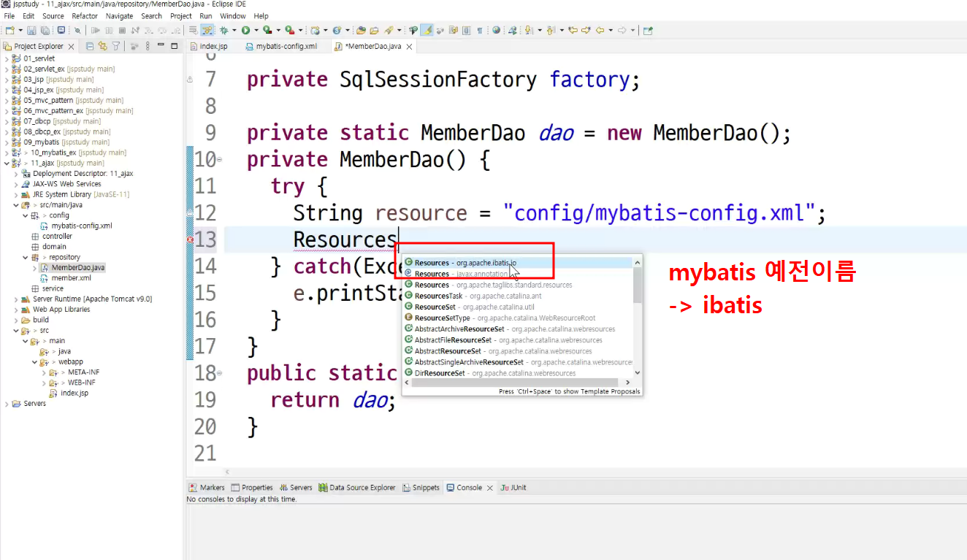Click the open web browser globe icon
This screenshot has width=967, height=560.
pos(497,30)
